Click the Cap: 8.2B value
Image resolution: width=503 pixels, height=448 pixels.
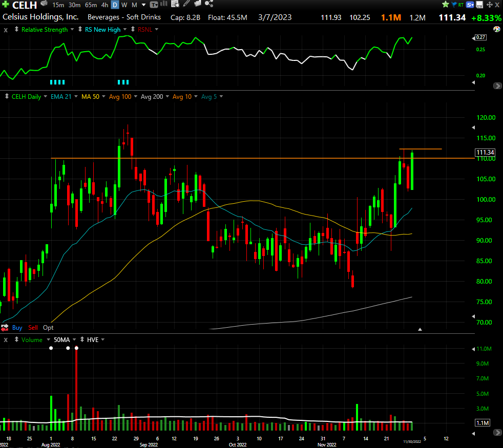point(185,17)
